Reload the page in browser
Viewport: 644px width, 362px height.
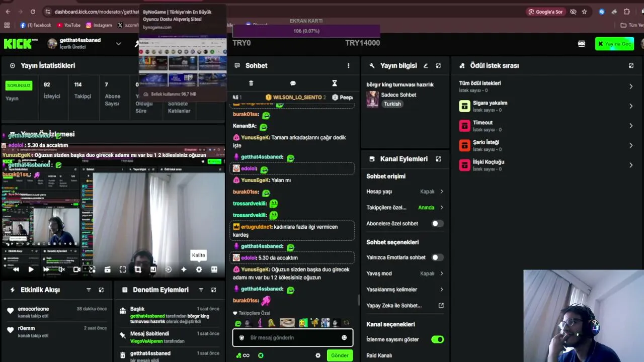(33, 12)
